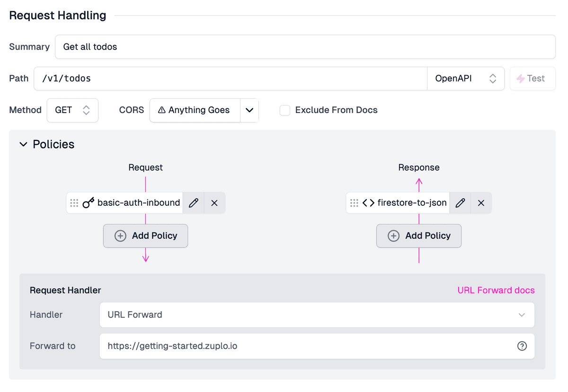
Task: Remove the firestore-to-json policy using the X icon
Action: pyautogui.click(x=481, y=202)
